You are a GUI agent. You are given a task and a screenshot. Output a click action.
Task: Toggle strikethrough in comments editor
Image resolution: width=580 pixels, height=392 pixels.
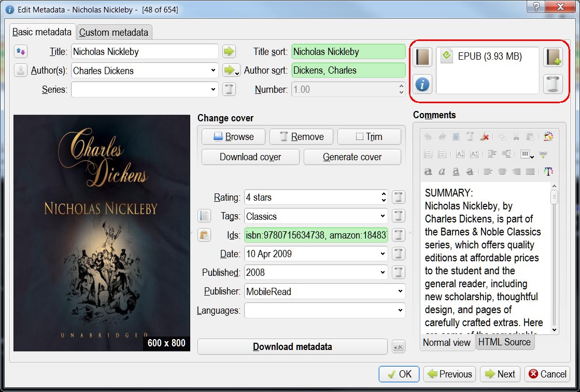pyautogui.click(x=470, y=172)
